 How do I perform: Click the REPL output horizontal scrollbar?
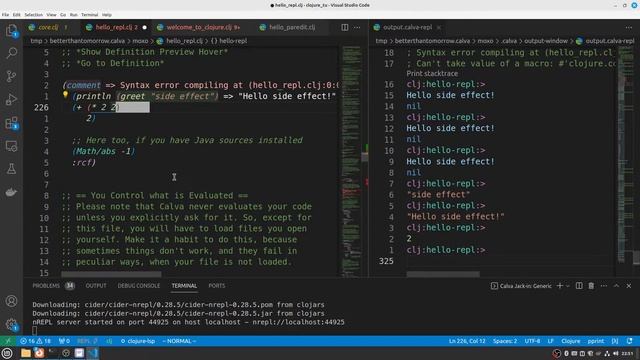tap(443, 274)
